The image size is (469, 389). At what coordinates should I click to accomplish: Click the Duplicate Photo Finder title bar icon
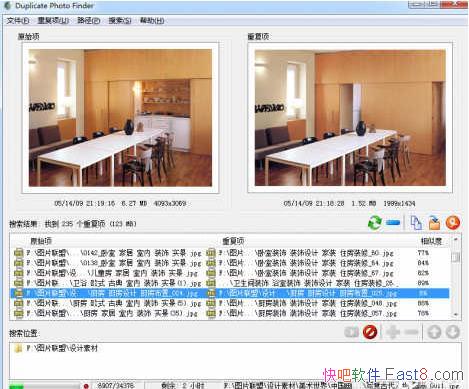pos(7,6)
